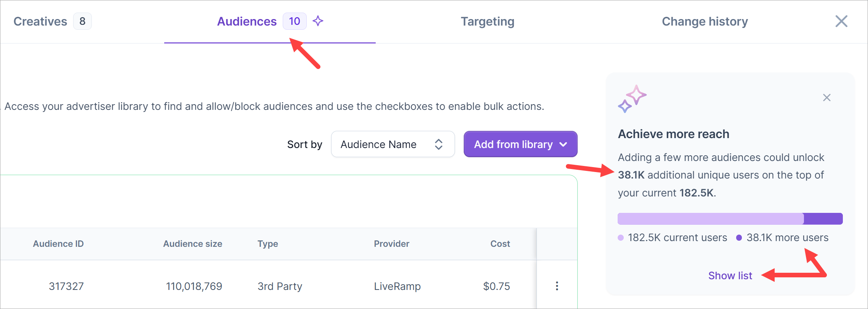The image size is (868, 309).
Task: Dismiss the Achieve more reach card
Action: pyautogui.click(x=826, y=98)
